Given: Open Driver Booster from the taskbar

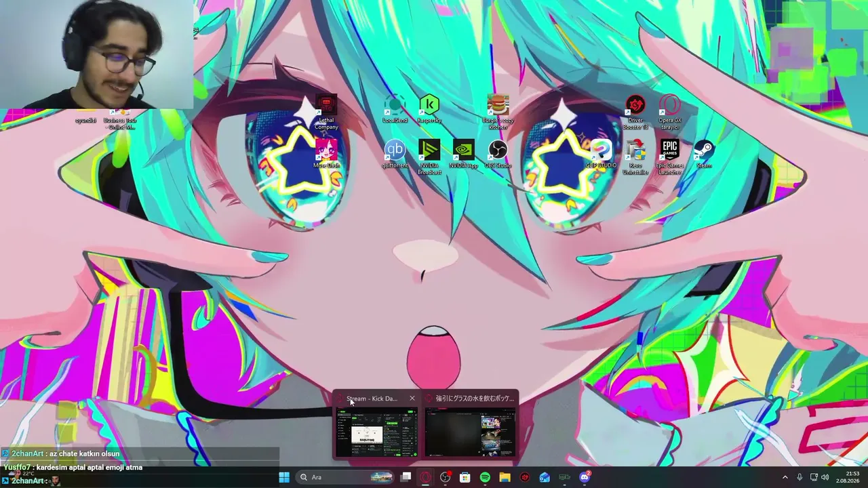Looking at the screenshot, I should pos(524,477).
